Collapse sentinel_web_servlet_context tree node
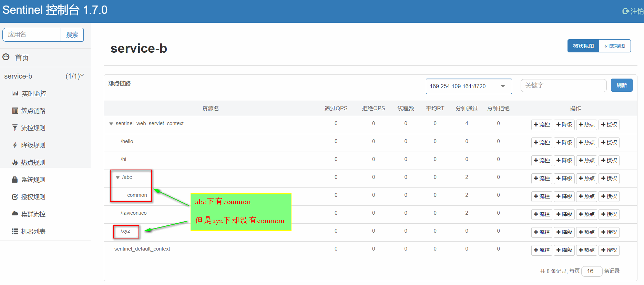 tap(111, 124)
